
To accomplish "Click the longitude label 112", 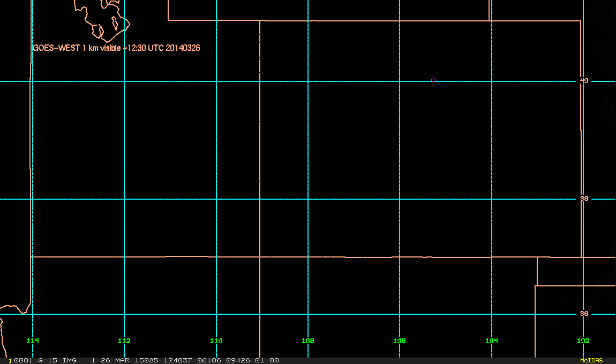I will click(124, 341).
